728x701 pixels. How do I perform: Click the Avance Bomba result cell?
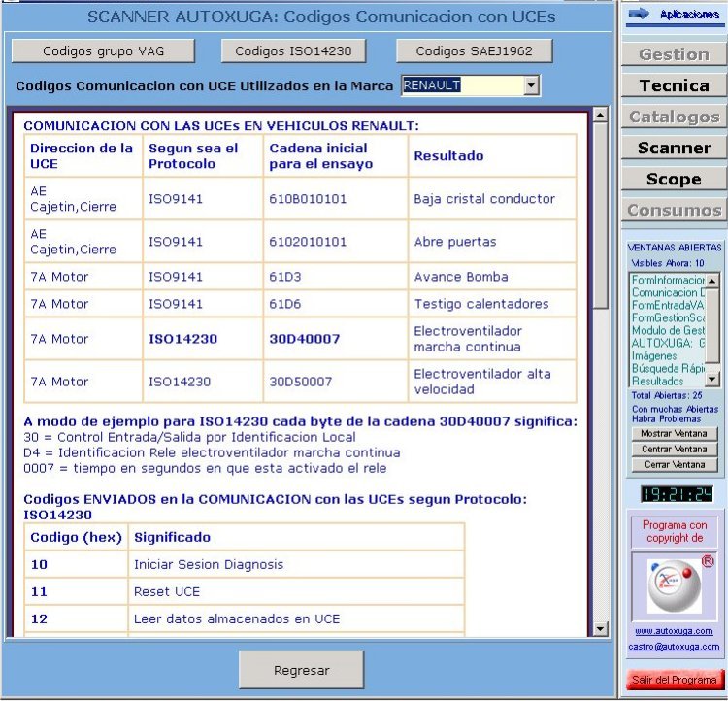(492, 277)
